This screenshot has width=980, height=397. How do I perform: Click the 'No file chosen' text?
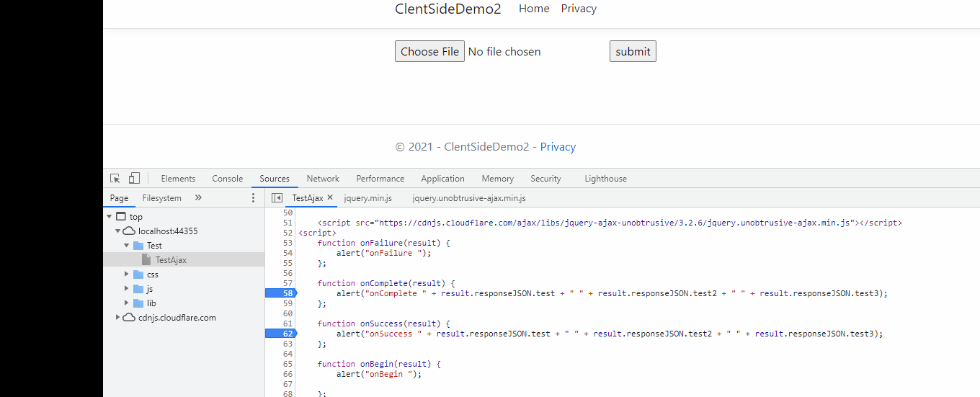pyautogui.click(x=504, y=52)
